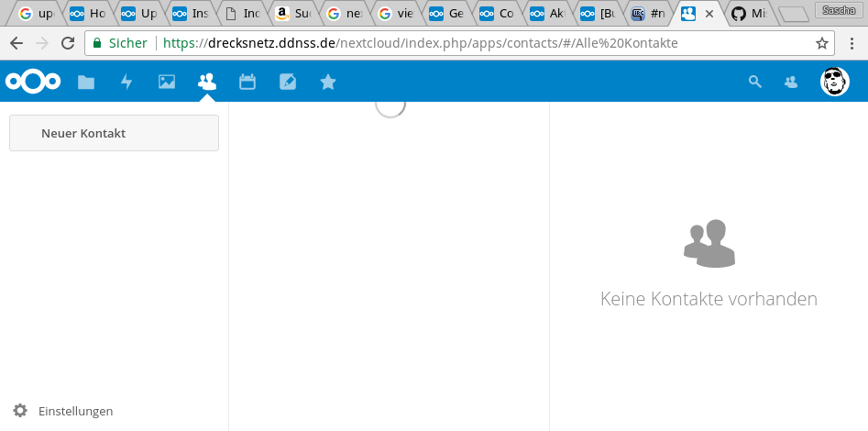The image size is (868, 431).
Task: Open the Notes pencil icon
Action: 288,83
